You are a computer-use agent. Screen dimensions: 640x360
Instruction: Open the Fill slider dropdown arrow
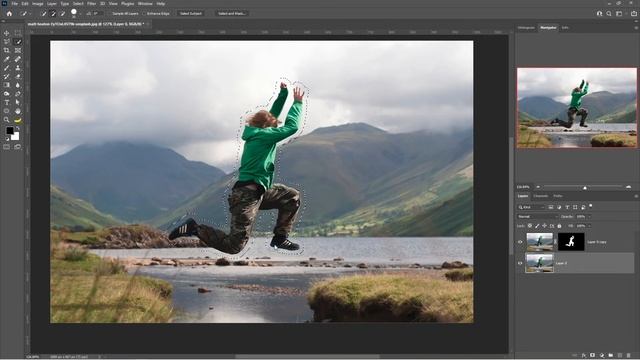tap(589, 226)
